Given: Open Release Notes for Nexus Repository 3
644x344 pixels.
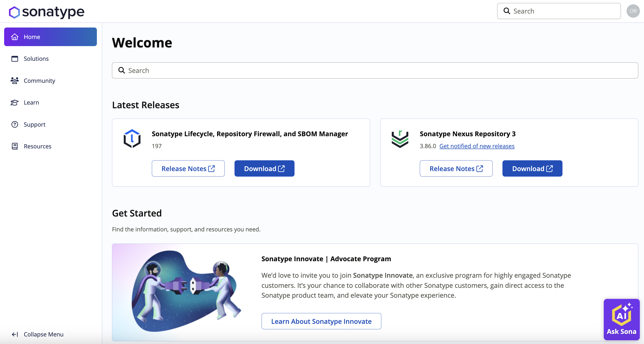Looking at the screenshot, I should (x=456, y=169).
